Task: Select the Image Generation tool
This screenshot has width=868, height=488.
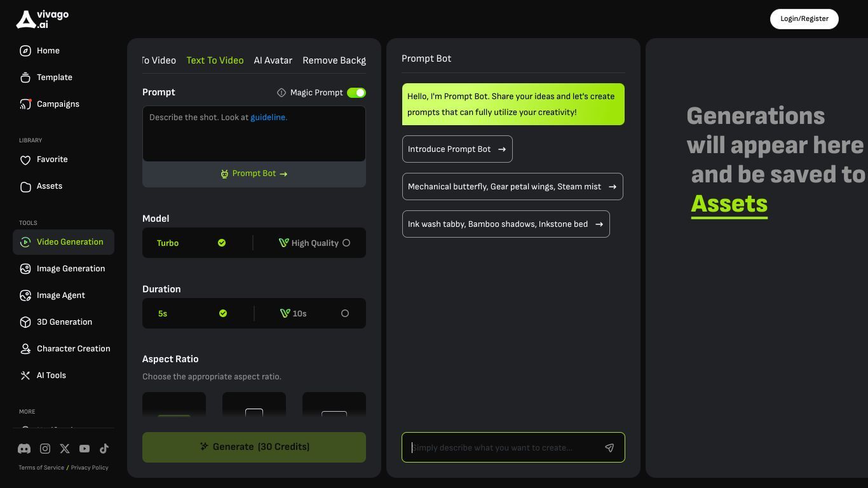Action: click(64, 269)
